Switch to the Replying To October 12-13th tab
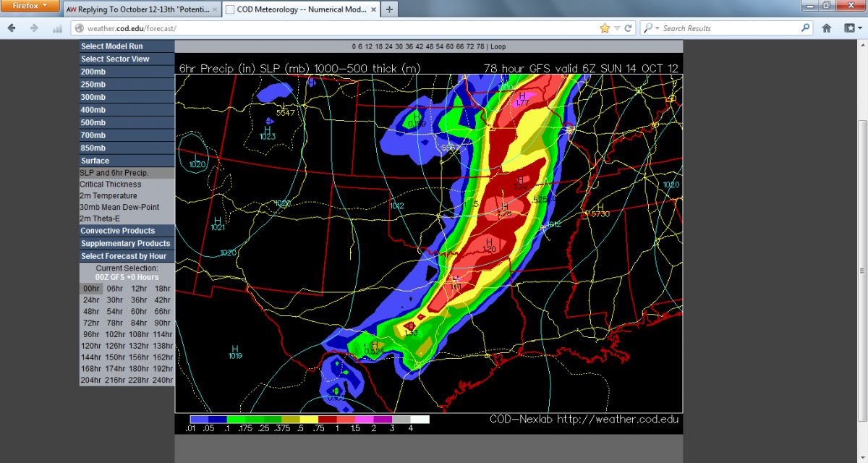Screen dimensions: 868x463 137,10
